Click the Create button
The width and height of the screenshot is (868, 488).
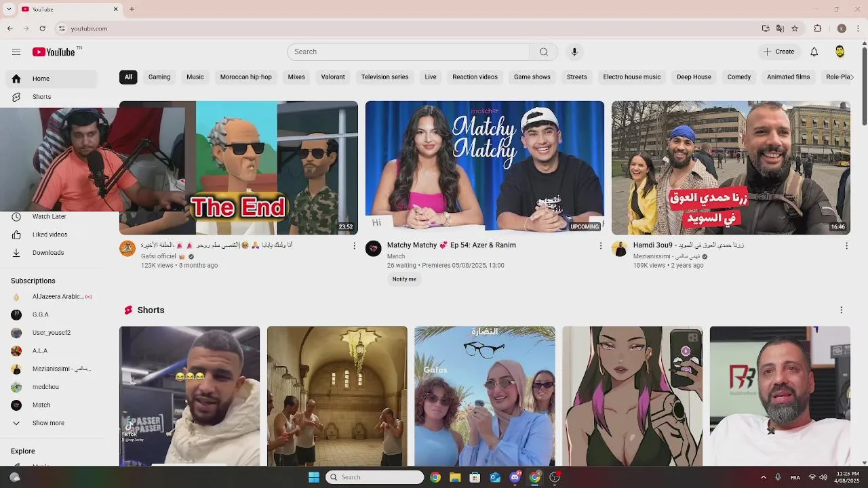tap(778, 52)
